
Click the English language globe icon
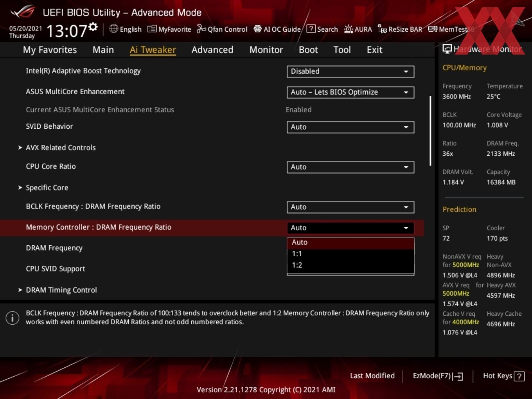(113, 29)
